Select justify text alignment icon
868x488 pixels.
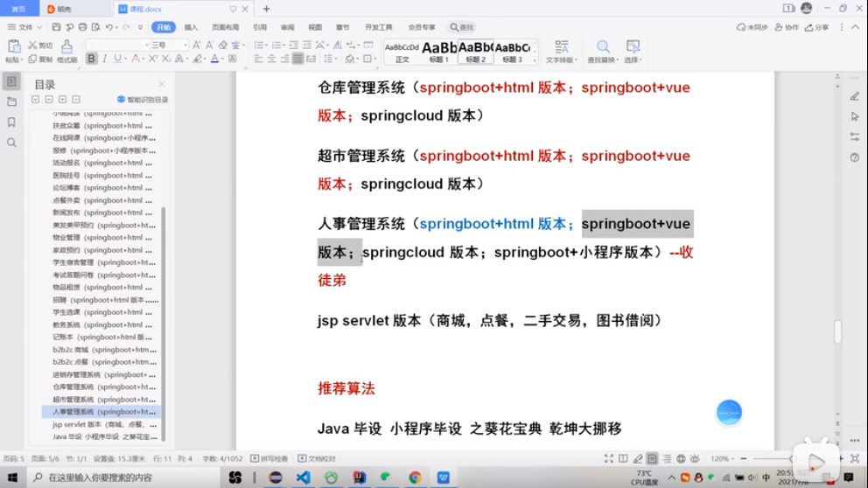pyautogui.click(x=298, y=59)
